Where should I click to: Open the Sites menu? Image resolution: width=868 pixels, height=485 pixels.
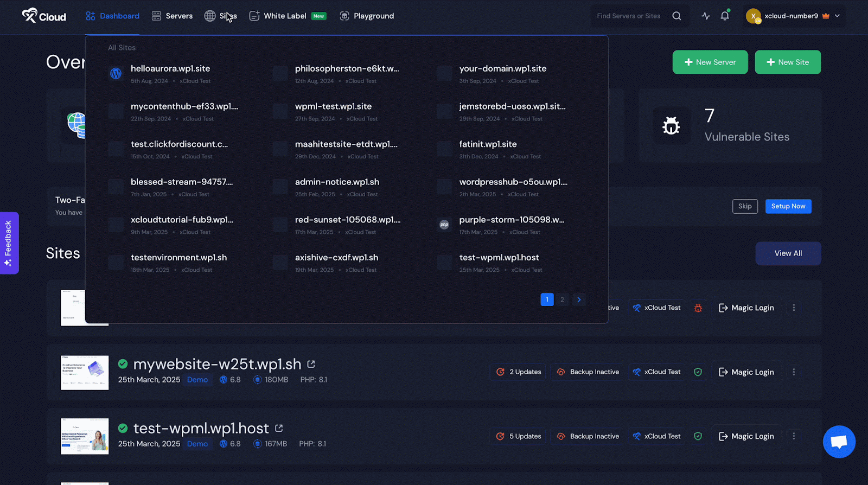pos(220,16)
